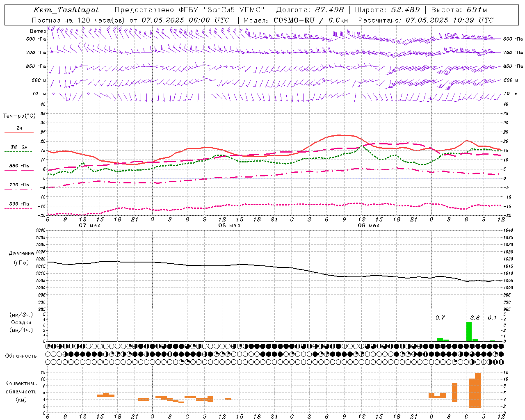Click the Осадки panel label

pos(21,322)
